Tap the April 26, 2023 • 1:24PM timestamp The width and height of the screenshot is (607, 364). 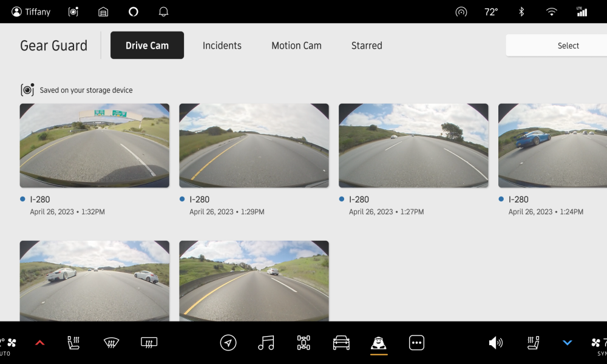[546, 212]
